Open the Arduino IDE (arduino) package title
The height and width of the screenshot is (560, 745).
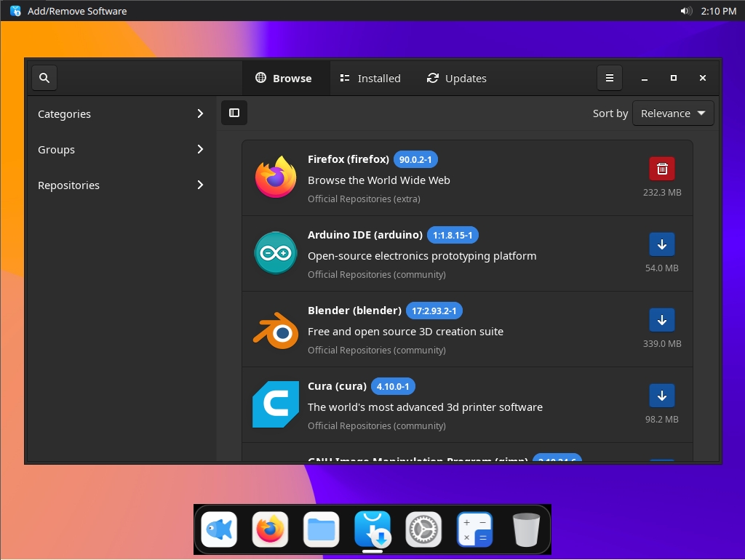(365, 235)
